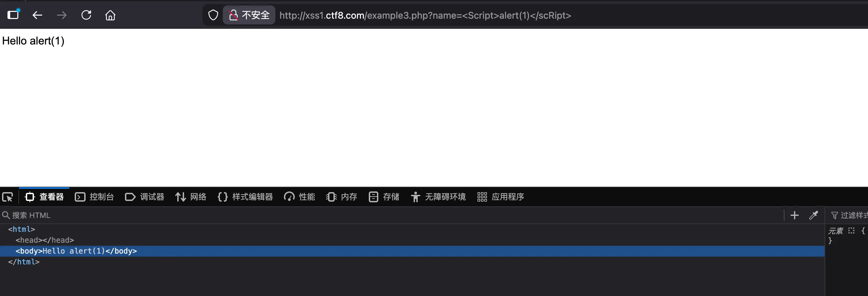Open the tracking protection shield
The image size is (868, 296).
pyautogui.click(x=213, y=15)
